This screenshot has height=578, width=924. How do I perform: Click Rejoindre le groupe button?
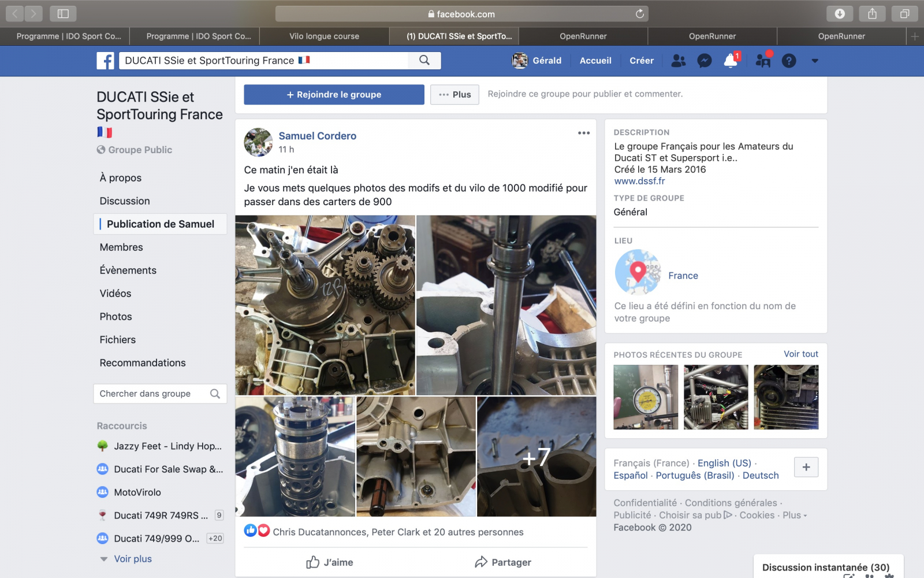click(334, 94)
